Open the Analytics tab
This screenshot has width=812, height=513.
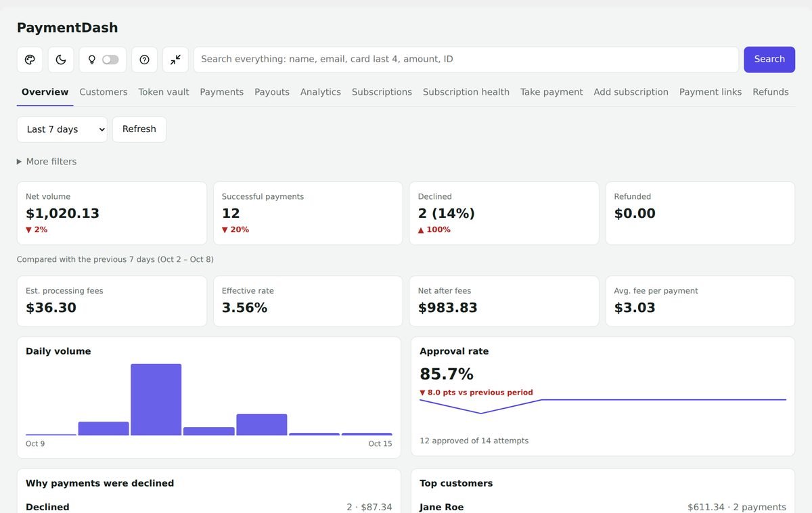pyautogui.click(x=321, y=92)
